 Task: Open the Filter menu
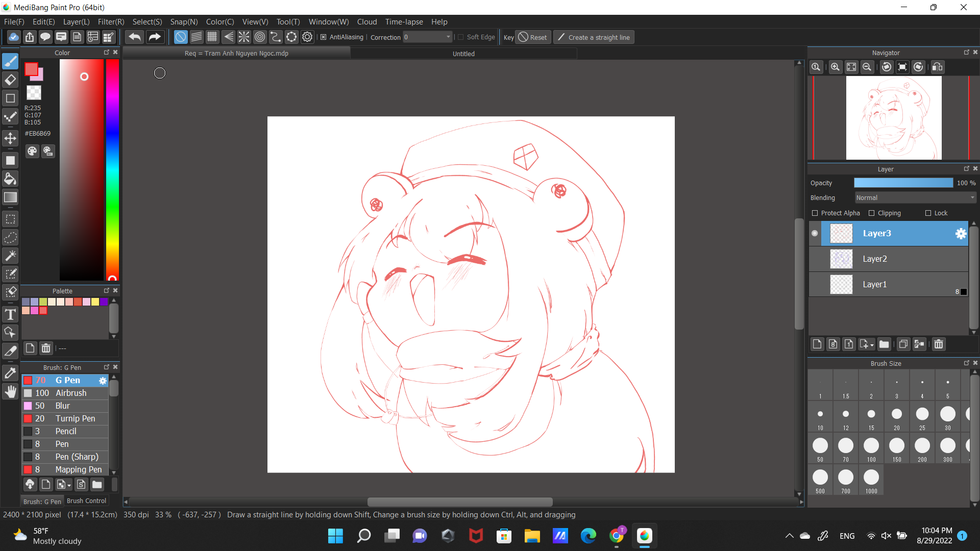(111, 22)
